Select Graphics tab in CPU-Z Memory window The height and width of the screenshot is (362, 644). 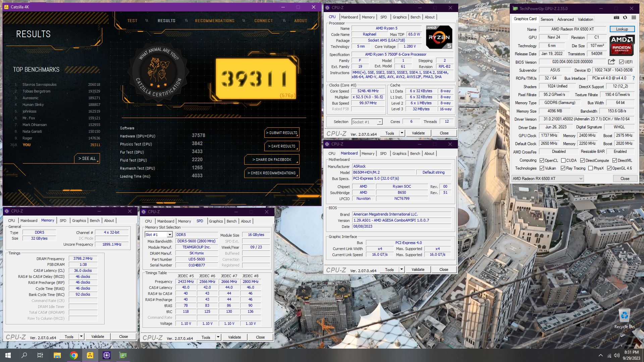79,221
